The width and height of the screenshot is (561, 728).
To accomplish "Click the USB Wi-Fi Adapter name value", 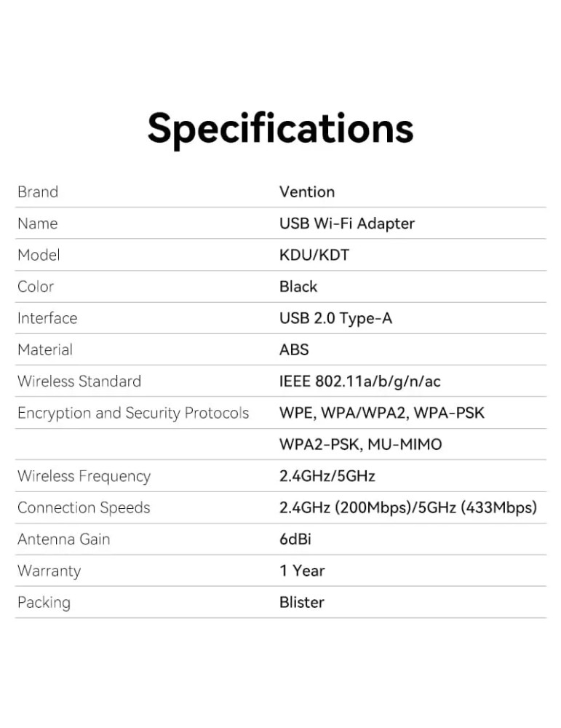I will pos(346,223).
